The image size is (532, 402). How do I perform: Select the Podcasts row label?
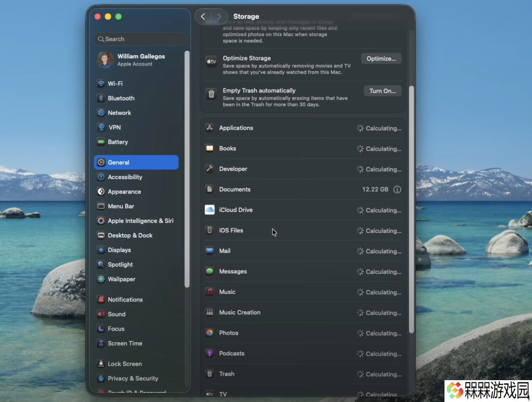pyautogui.click(x=232, y=353)
